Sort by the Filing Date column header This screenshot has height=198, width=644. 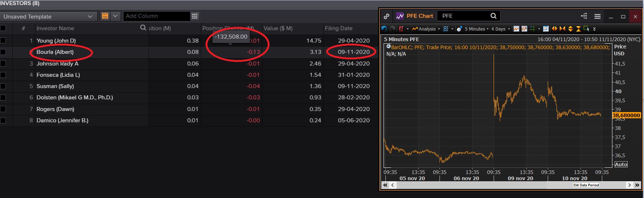339,28
